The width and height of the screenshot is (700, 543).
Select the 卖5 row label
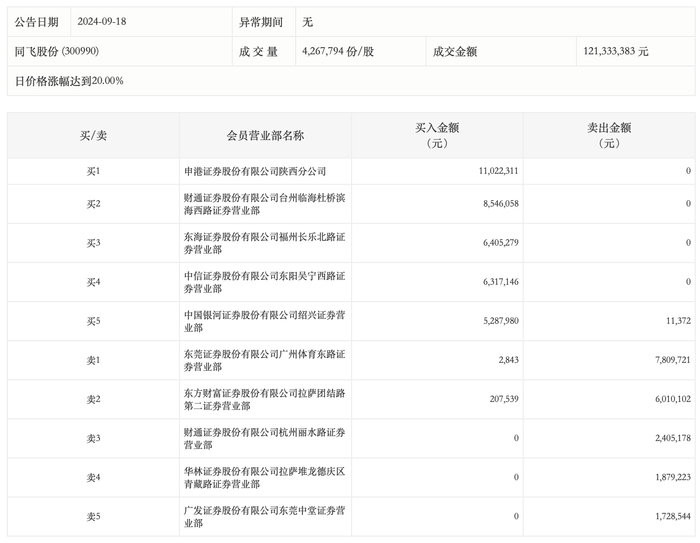(93, 517)
